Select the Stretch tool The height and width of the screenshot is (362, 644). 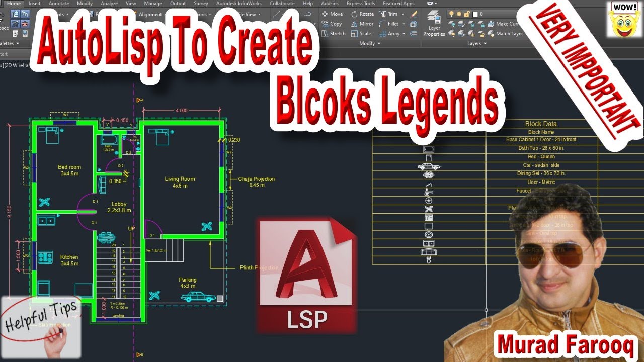[x=334, y=34]
